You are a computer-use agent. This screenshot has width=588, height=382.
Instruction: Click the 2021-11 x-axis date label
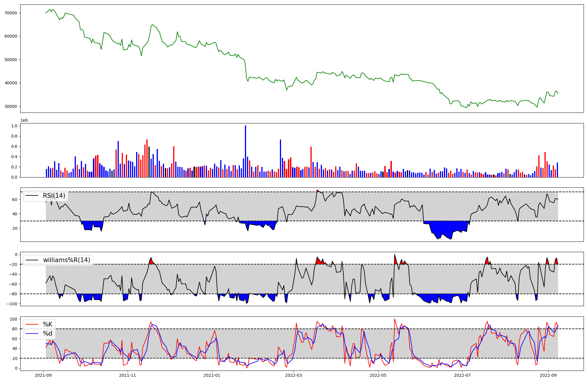(x=128, y=375)
